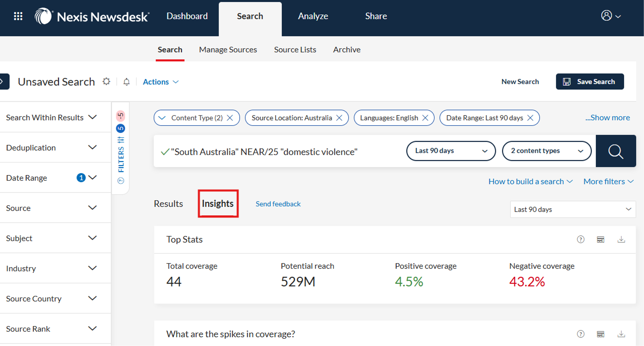This screenshot has width=644, height=346.
Task: Open the Manage Sources tab
Action: [228, 49]
